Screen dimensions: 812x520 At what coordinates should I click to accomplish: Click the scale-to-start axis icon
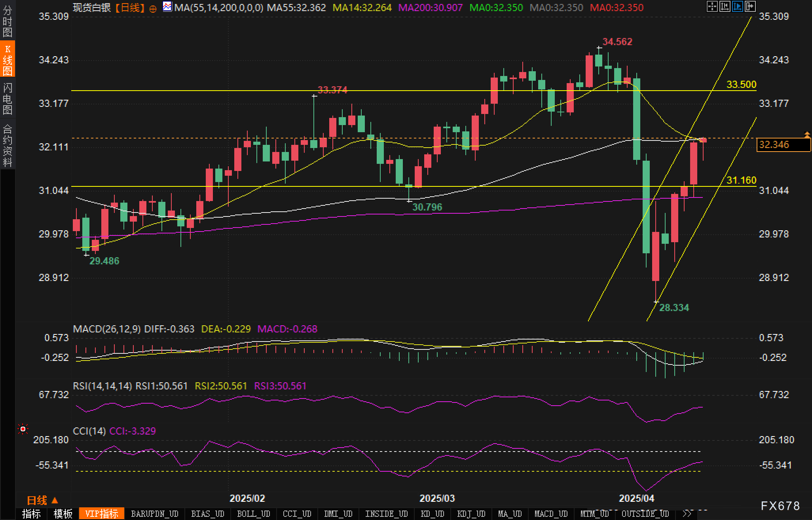point(725,6)
